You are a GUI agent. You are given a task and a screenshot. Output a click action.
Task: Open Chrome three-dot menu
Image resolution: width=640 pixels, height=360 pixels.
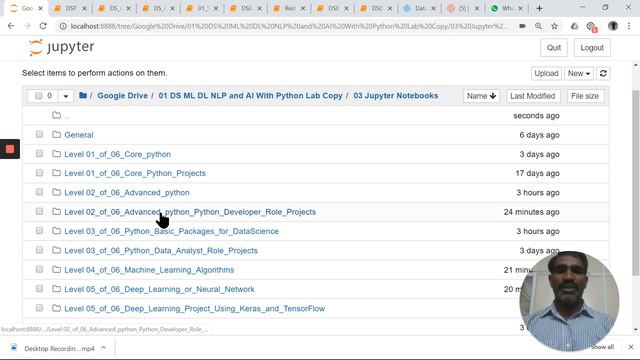click(629, 26)
